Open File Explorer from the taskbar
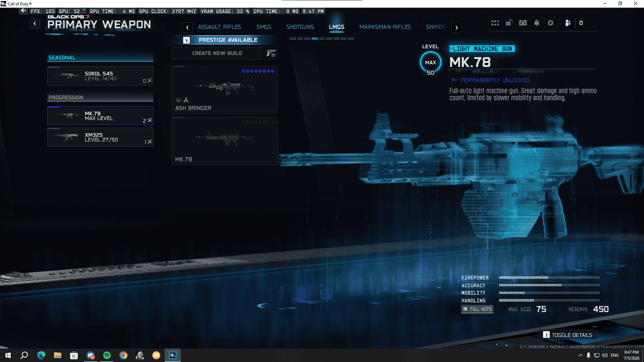The image size is (644, 362). (x=57, y=355)
